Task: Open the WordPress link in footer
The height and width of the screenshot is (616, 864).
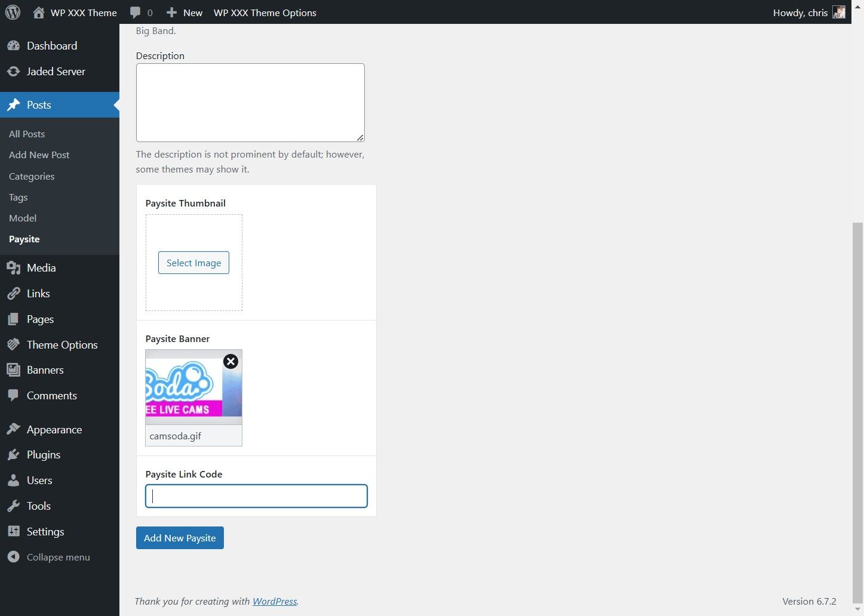Action: click(x=275, y=601)
